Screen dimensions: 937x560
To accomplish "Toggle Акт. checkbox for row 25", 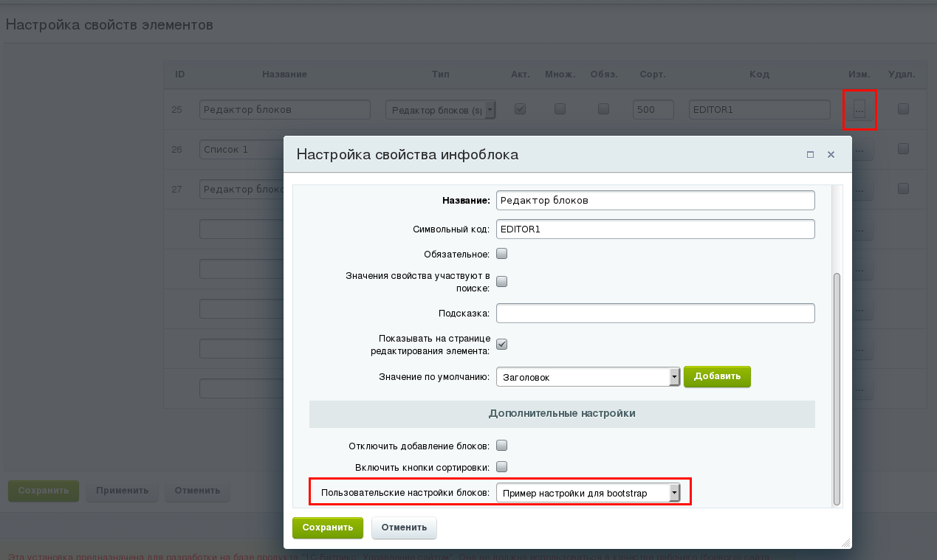I will point(520,108).
